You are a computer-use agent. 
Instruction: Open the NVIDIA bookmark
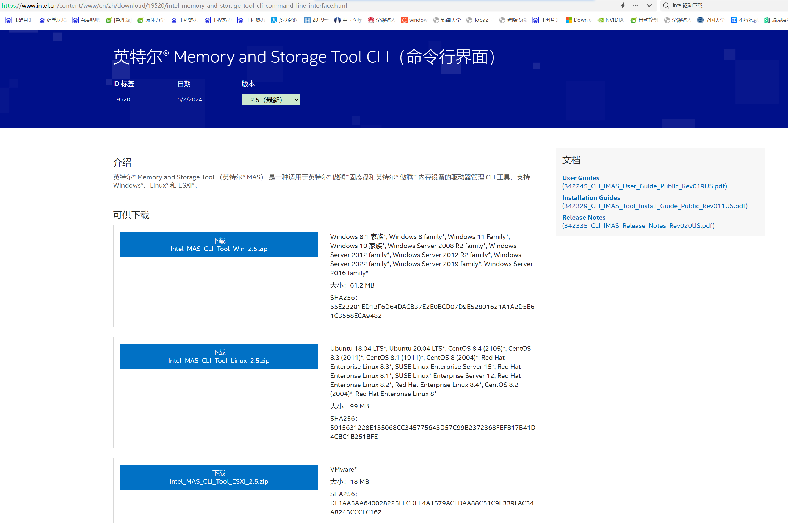pos(610,20)
